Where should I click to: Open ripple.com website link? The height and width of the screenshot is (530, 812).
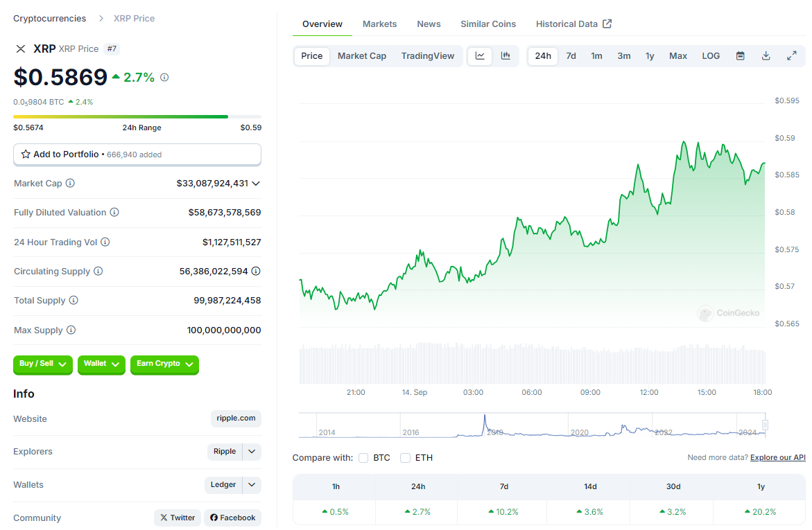point(236,418)
